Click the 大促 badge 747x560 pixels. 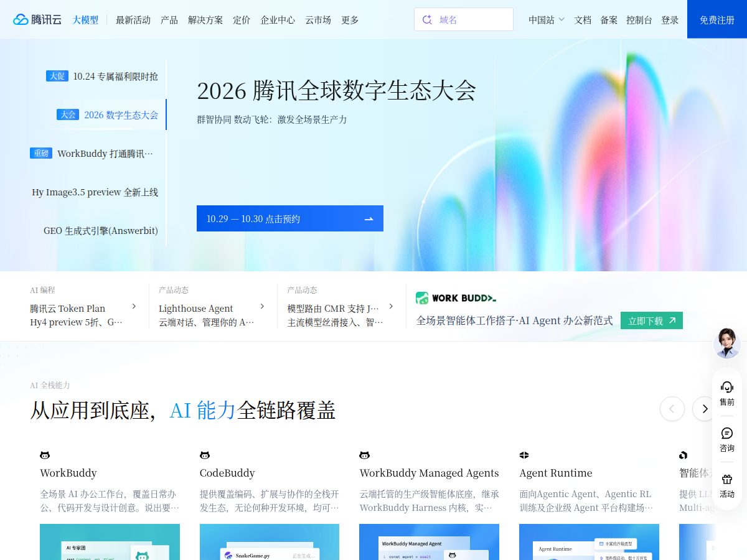tap(57, 76)
